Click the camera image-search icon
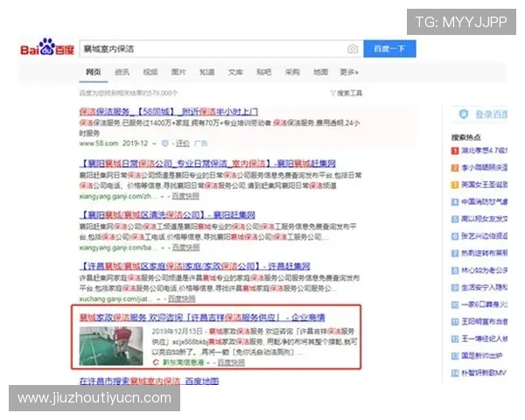The height and width of the screenshot is (420, 525). click(353, 49)
